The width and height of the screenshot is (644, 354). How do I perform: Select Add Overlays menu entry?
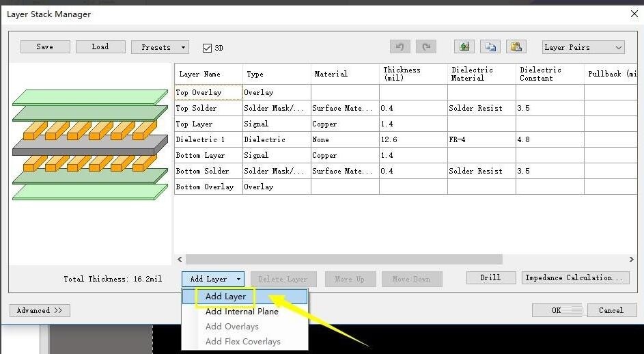pyautogui.click(x=244, y=327)
